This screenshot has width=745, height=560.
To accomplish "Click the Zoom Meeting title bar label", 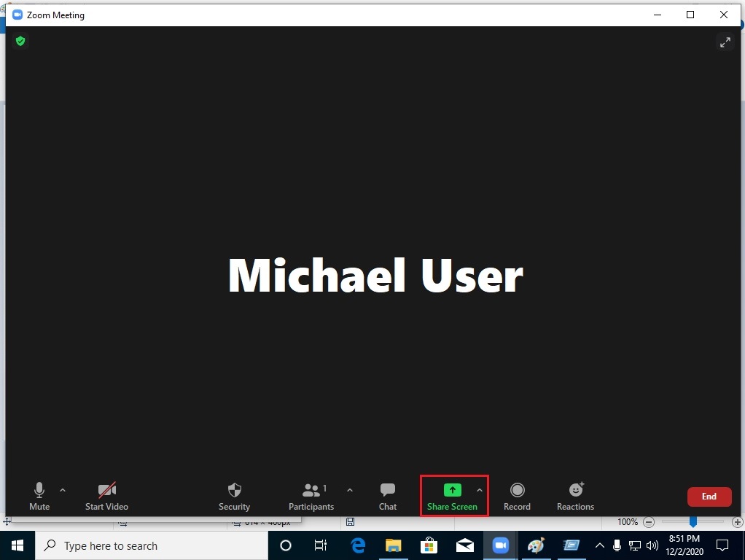I will 57,15.
